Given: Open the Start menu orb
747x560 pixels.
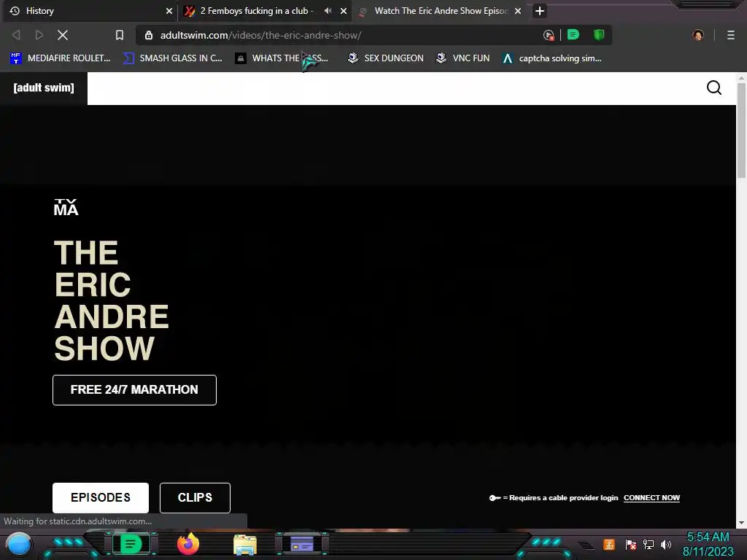Looking at the screenshot, I should (x=19, y=544).
